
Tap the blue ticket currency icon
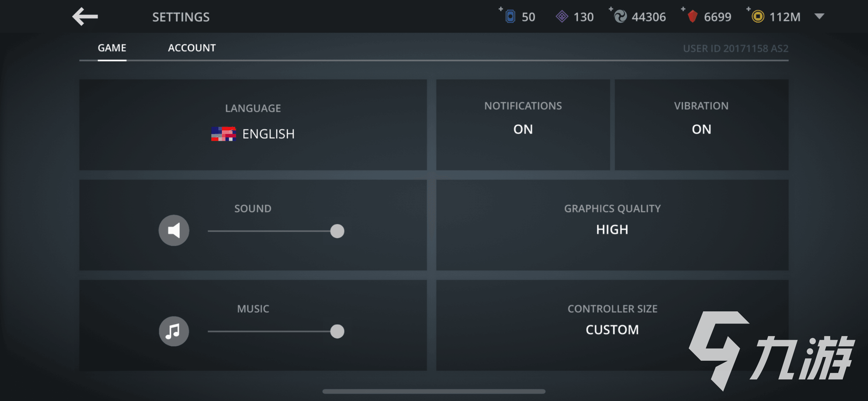click(510, 17)
